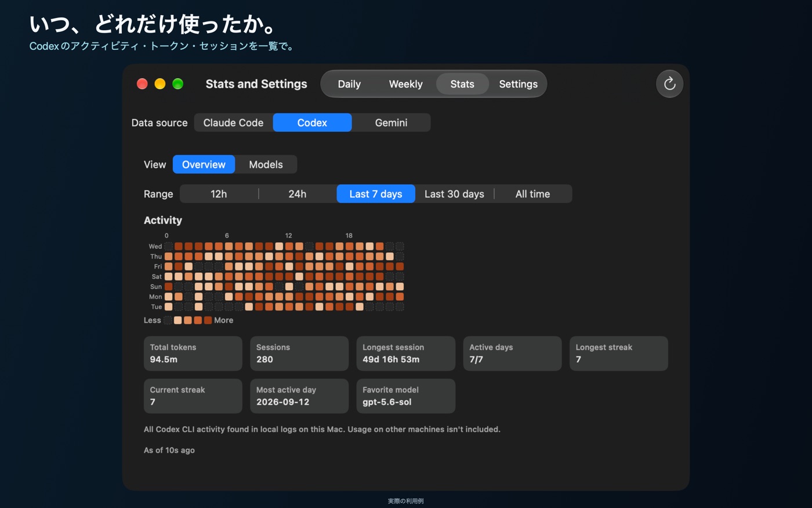Viewport: 812px width, 508px height.
Task: Set range to 24h
Action: pyautogui.click(x=297, y=194)
